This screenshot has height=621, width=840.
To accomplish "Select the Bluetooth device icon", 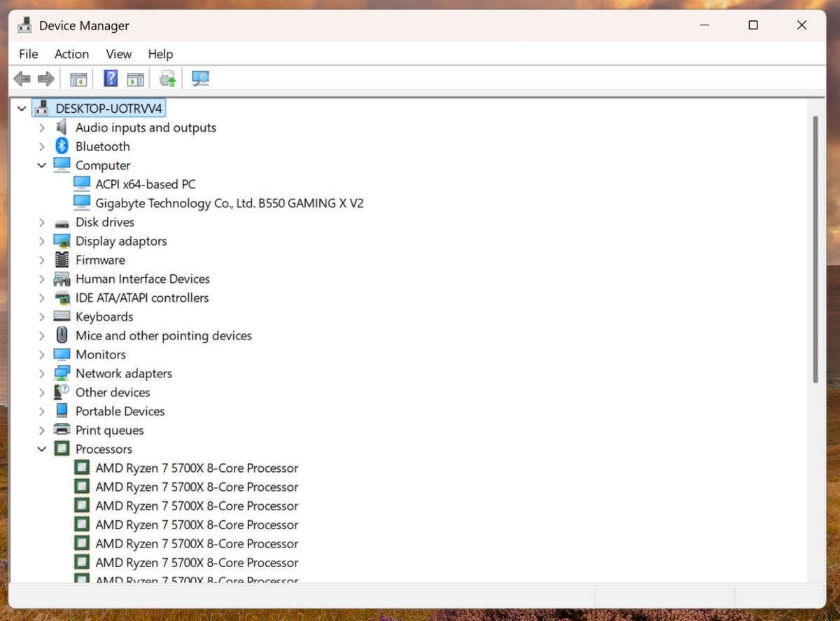I will point(62,146).
